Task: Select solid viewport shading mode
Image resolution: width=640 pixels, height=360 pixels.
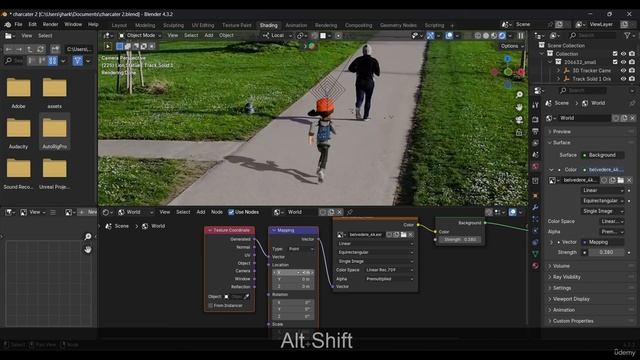Action: (x=486, y=36)
